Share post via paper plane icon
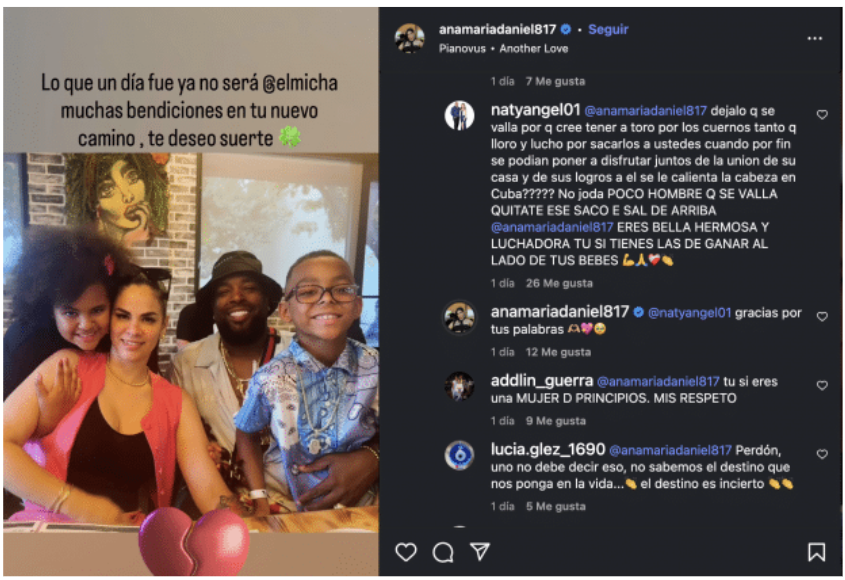845x580 pixels. pyautogui.click(x=480, y=551)
